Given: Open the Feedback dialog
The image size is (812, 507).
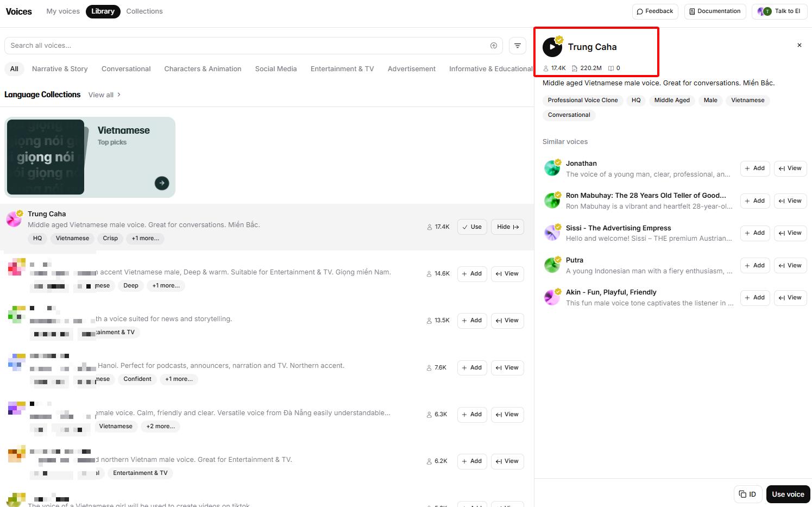Looking at the screenshot, I should click(655, 11).
